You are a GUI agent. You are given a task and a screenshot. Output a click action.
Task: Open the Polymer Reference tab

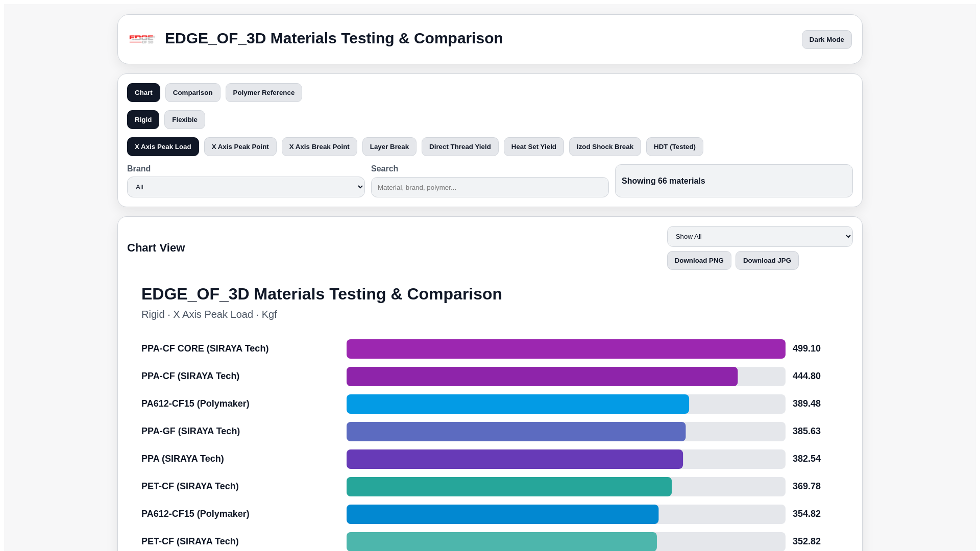(263, 92)
